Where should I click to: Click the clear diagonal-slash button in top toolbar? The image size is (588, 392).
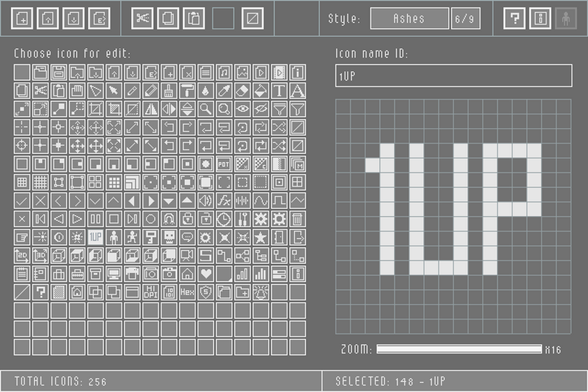tap(253, 18)
